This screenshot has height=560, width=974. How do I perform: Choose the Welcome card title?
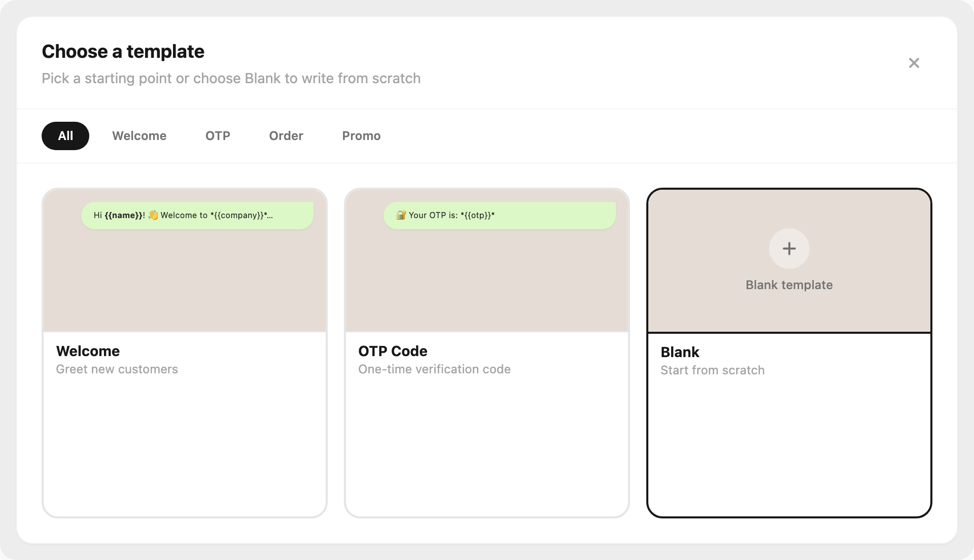88,351
